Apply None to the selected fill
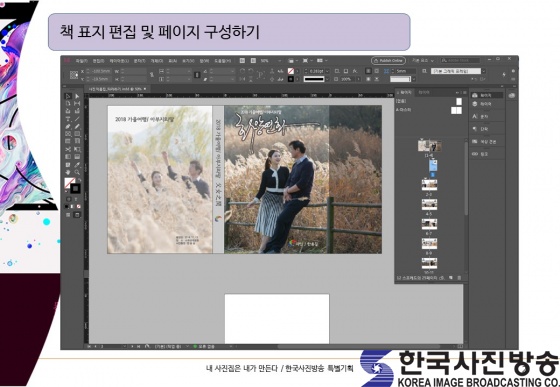 pos(79,206)
